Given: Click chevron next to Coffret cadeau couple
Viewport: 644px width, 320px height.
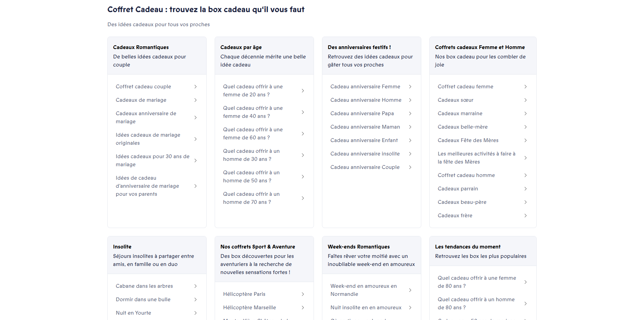Looking at the screenshot, I should tap(196, 87).
